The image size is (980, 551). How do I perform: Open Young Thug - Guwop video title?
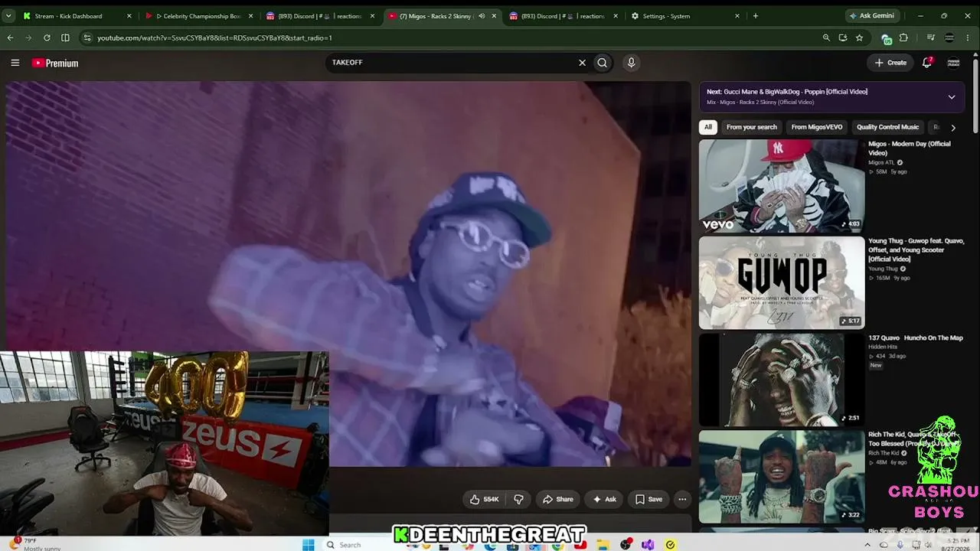(x=916, y=250)
